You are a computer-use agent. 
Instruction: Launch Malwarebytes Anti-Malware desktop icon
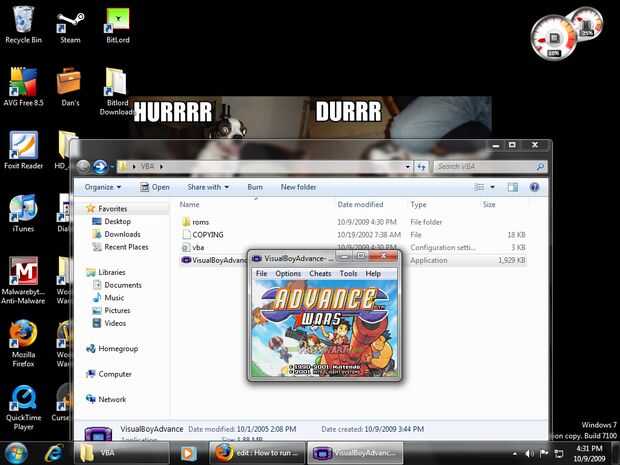(23, 281)
